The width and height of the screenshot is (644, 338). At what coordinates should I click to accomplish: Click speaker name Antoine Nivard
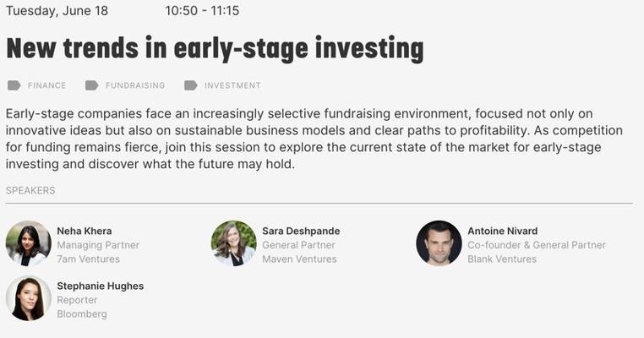coord(502,231)
